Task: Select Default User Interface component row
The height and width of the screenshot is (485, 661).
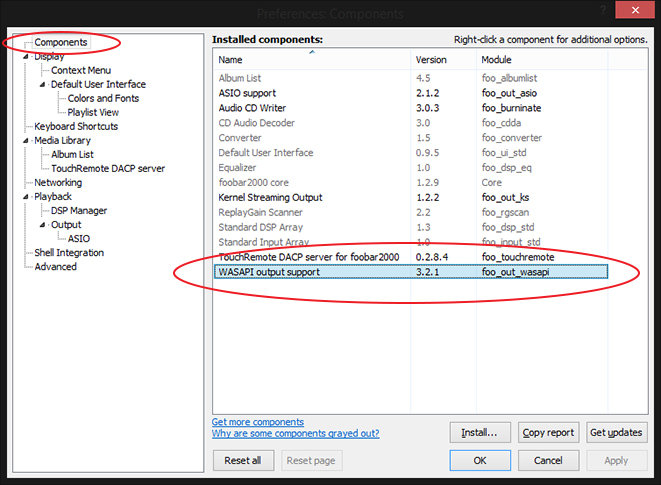Action: tap(411, 153)
